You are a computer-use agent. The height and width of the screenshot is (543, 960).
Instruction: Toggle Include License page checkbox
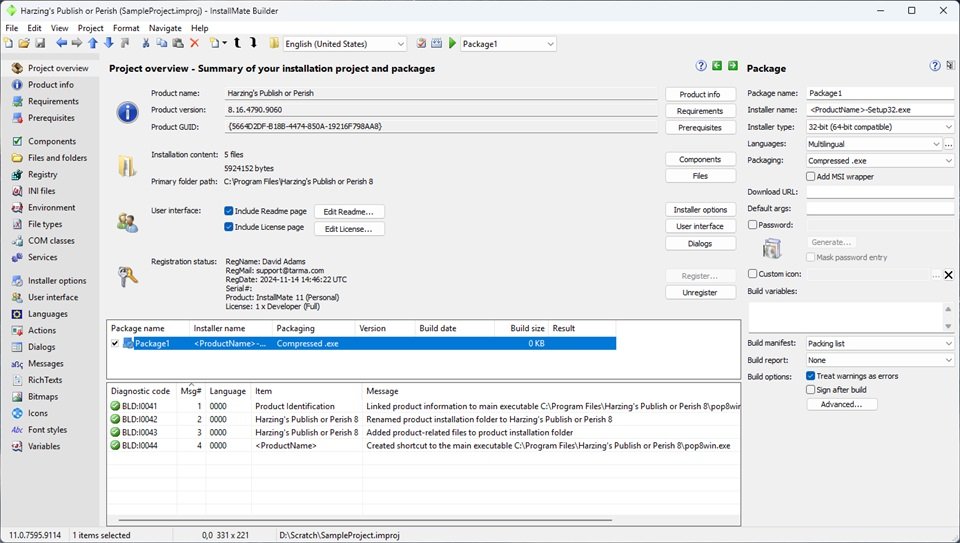click(228, 227)
